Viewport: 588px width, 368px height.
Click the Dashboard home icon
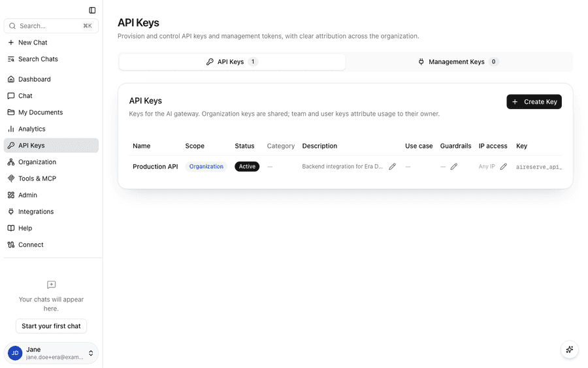pyautogui.click(x=11, y=79)
